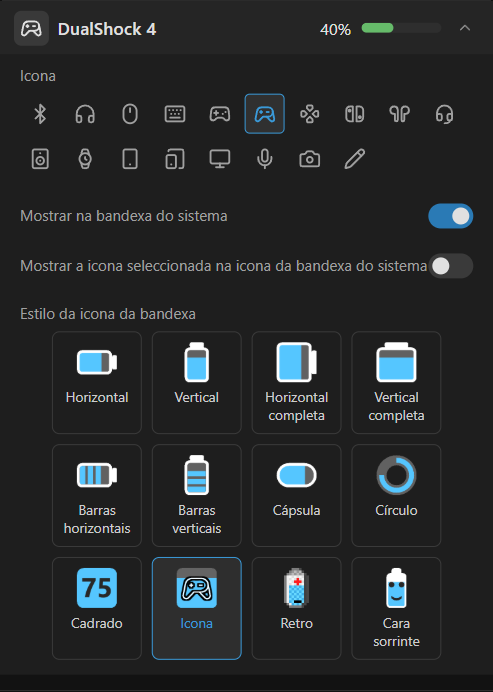Enable Mostrar a icona seleccionada toggle
493x692 pixels.
point(451,266)
